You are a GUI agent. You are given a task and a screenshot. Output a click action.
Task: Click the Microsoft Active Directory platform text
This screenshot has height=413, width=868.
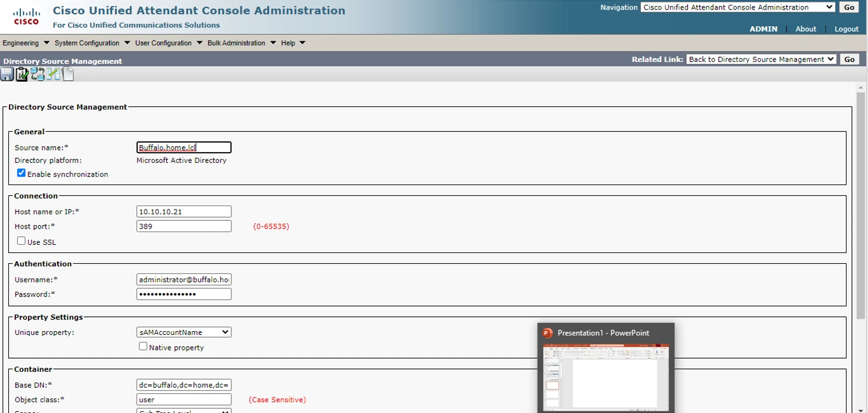[181, 161]
